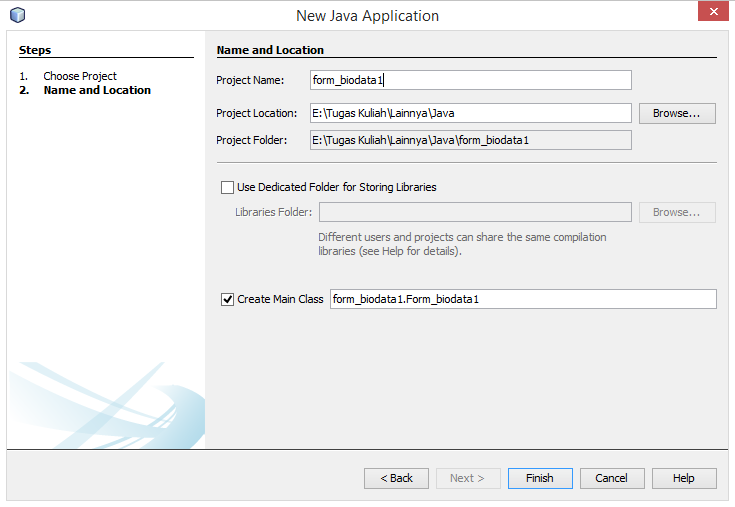Viewport: 735px width, 507px height.
Task: Click the Name and Location panel heading
Action: pyautogui.click(x=270, y=50)
